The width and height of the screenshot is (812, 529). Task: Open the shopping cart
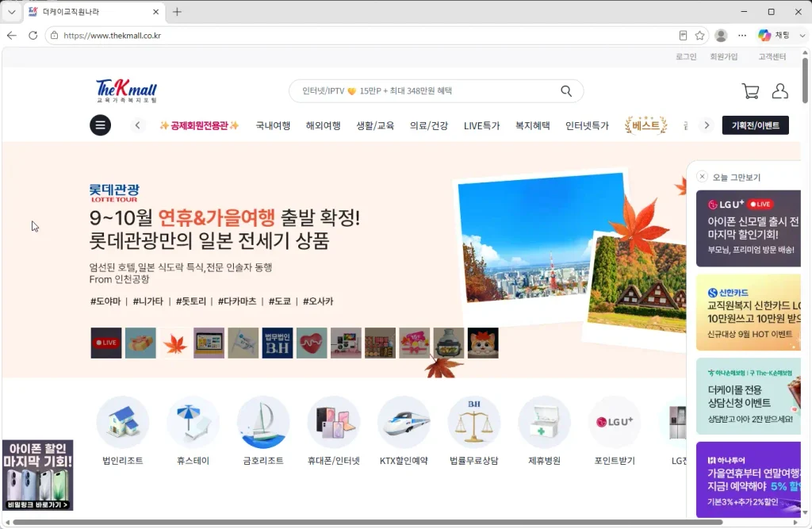tap(750, 91)
